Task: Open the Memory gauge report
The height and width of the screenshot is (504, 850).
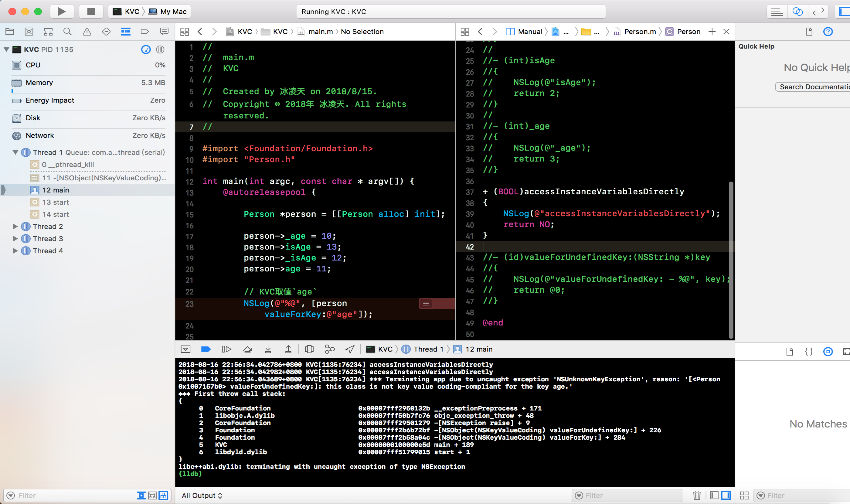Action: click(x=39, y=83)
